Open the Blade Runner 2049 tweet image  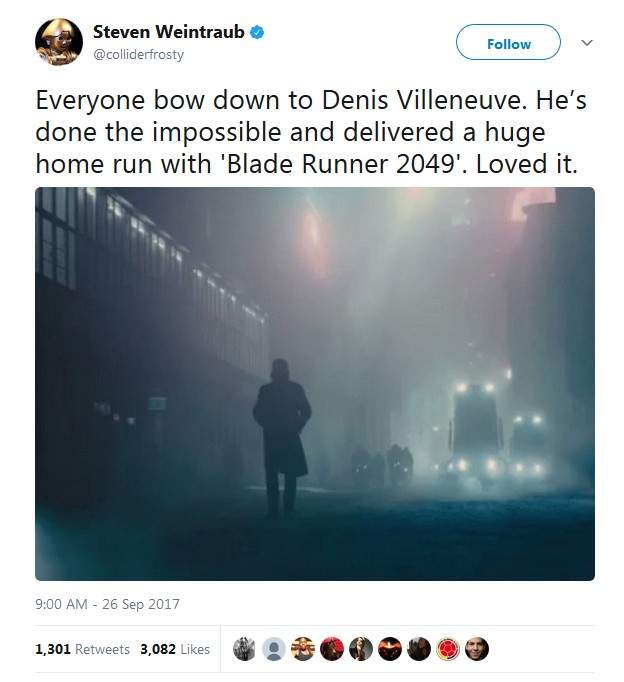click(314, 383)
